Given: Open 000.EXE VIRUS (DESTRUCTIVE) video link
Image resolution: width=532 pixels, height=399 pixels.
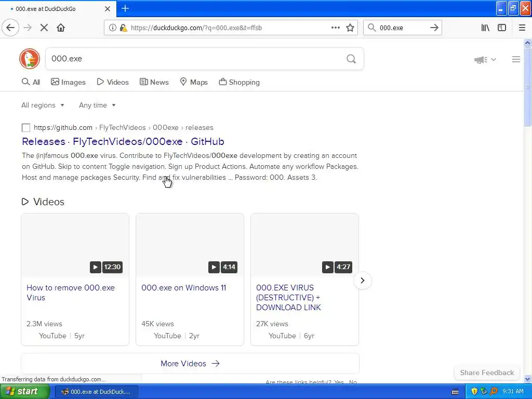Looking at the screenshot, I should [x=288, y=298].
